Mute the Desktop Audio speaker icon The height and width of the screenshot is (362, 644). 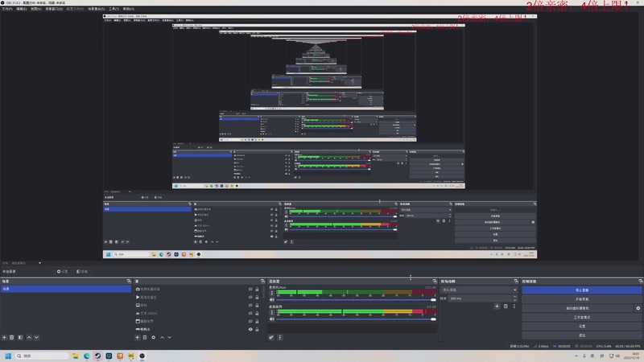click(x=271, y=319)
